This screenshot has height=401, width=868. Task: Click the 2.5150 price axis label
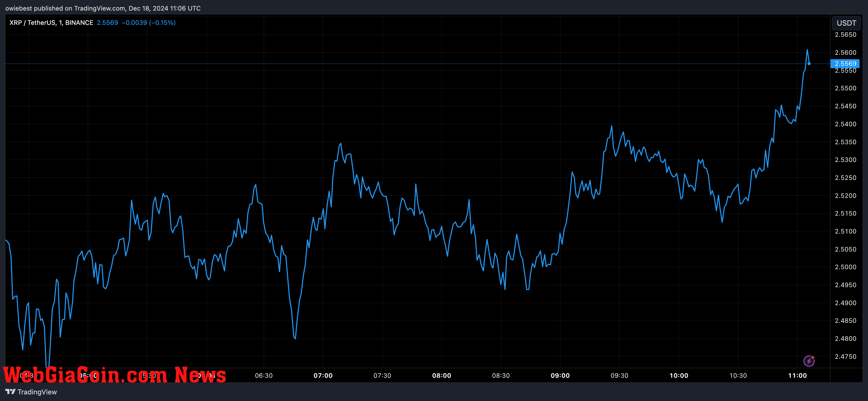846,213
